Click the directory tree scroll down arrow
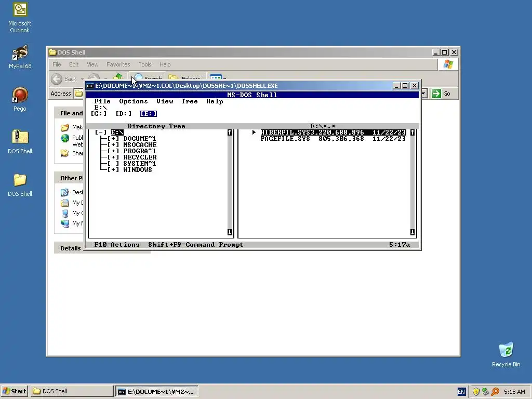 pyautogui.click(x=230, y=232)
